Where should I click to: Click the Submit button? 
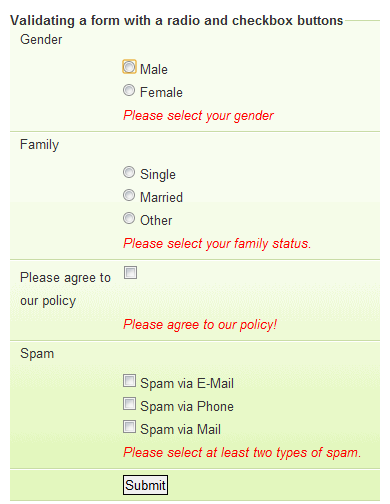click(x=145, y=485)
